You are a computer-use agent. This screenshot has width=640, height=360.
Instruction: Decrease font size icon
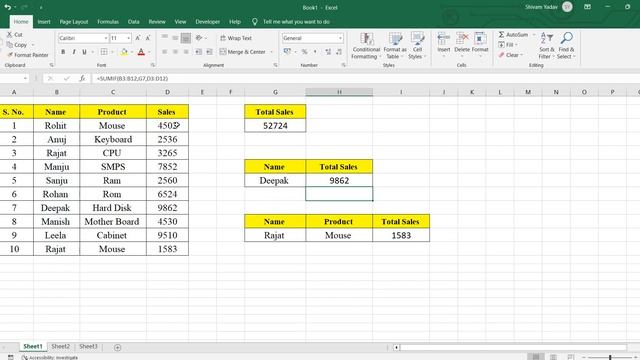pyautogui.click(x=148, y=38)
